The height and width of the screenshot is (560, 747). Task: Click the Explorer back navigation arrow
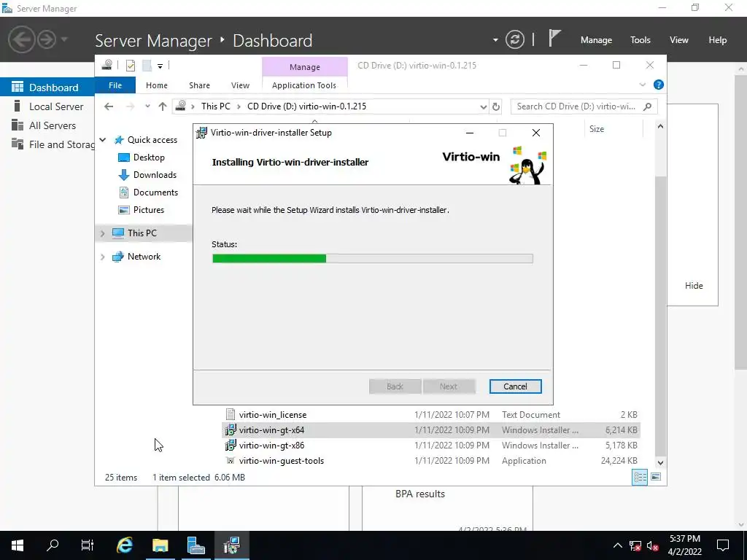click(109, 106)
